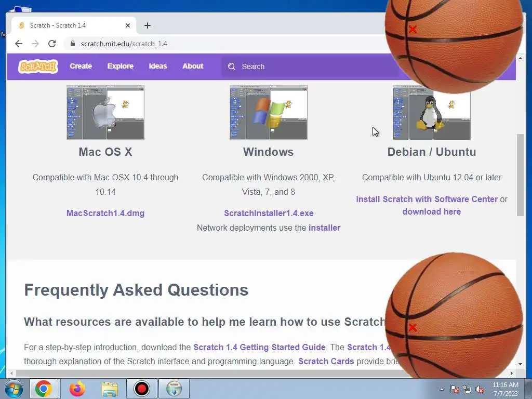The image size is (532, 399).
Task: Download ScratchInstaller1.4.exe
Action: (x=269, y=213)
